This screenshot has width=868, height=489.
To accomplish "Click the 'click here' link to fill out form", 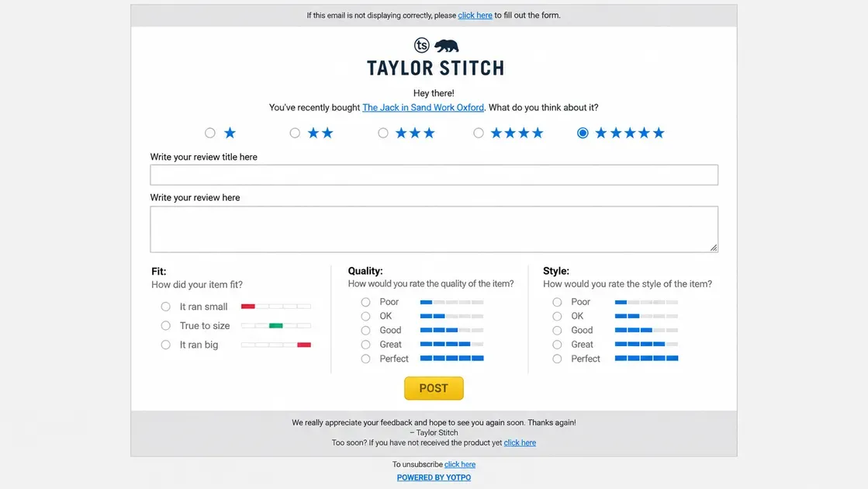I will 475,16.
